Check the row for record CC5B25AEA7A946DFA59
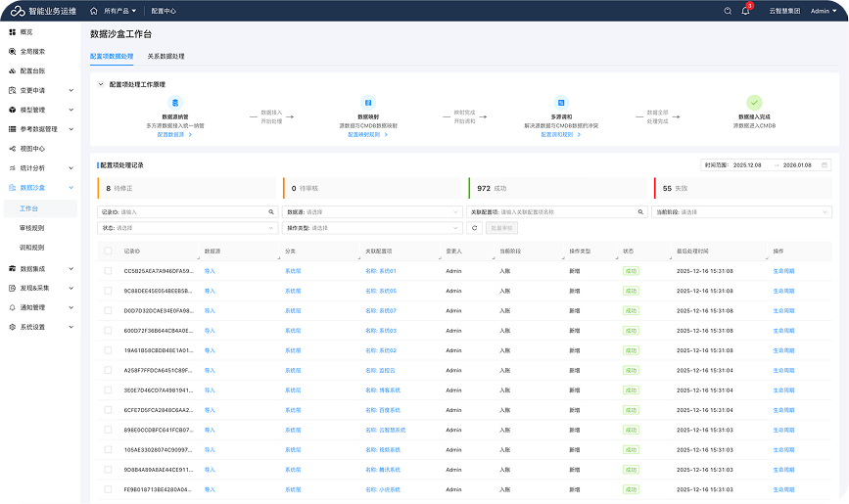The height and width of the screenshot is (504, 849). pyautogui.click(x=108, y=271)
